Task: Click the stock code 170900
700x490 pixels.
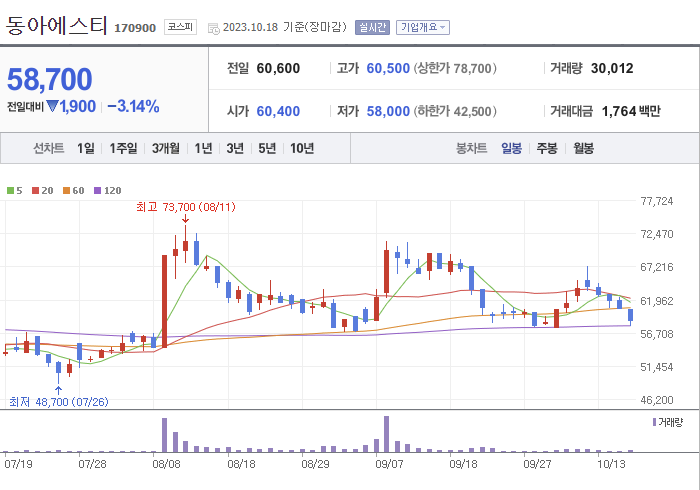Action: [x=135, y=28]
